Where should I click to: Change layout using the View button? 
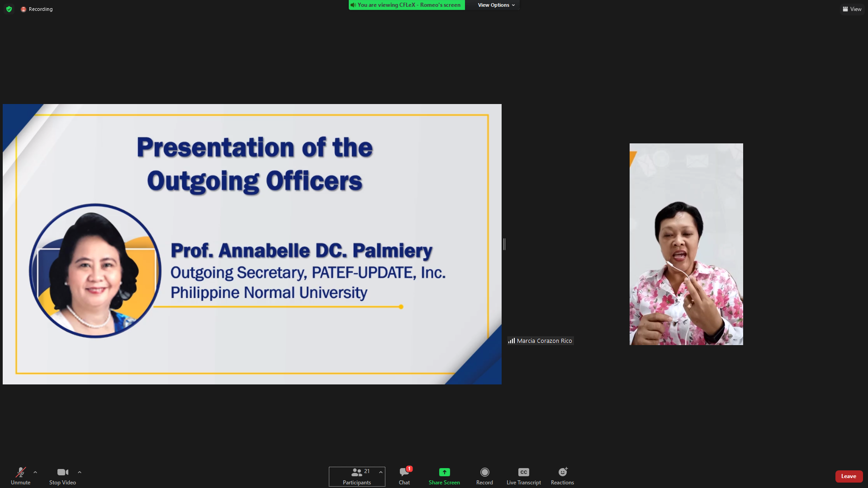point(852,9)
